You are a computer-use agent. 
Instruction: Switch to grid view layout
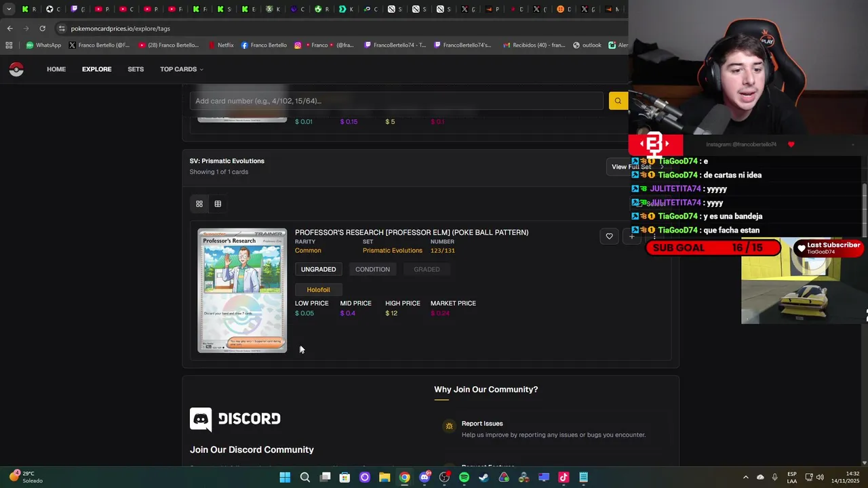(x=199, y=204)
